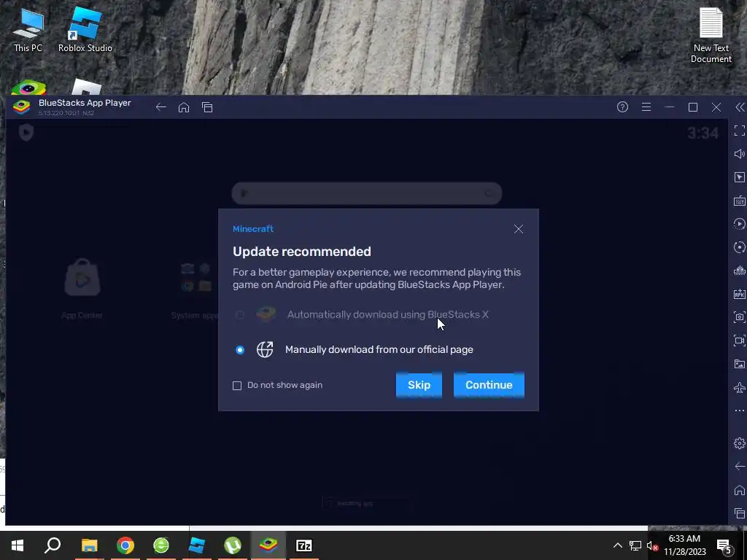This screenshot has width=747, height=560.
Task: Open the memory trim icon in sidebar
Action: pos(740,271)
